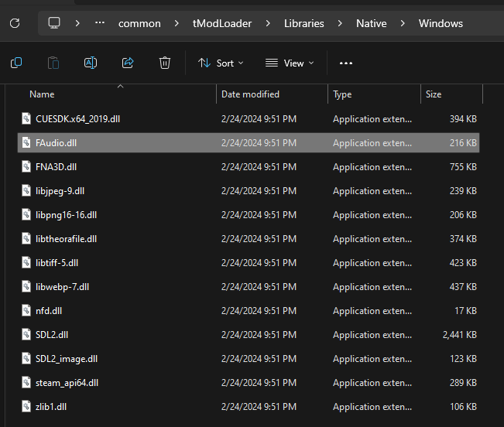Select the zlib1.dll file icon
This screenshot has height=427, width=504.
click(26, 406)
